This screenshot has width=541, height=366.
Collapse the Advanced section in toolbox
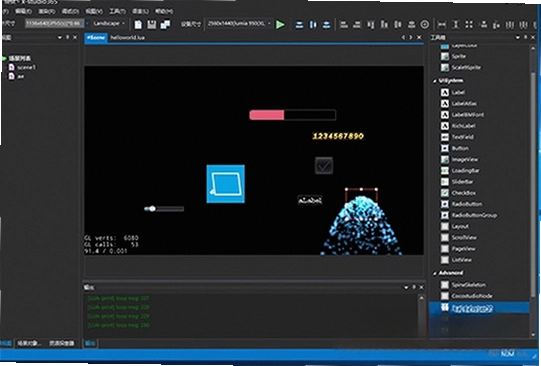(435, 273)
